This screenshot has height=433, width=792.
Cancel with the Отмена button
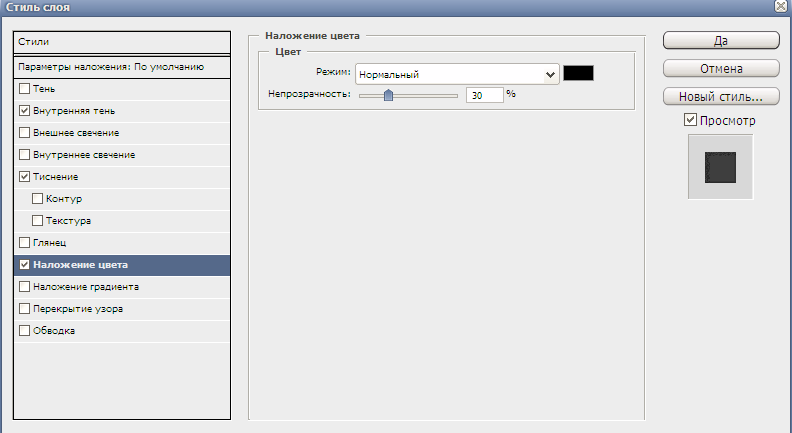coord(721,68)
